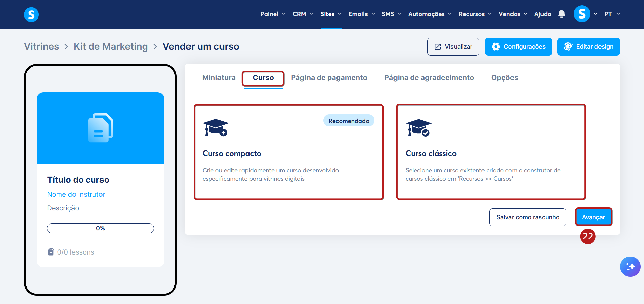Click the Recomendado badge
Screen dimensions: 644x304
(349, 121)
